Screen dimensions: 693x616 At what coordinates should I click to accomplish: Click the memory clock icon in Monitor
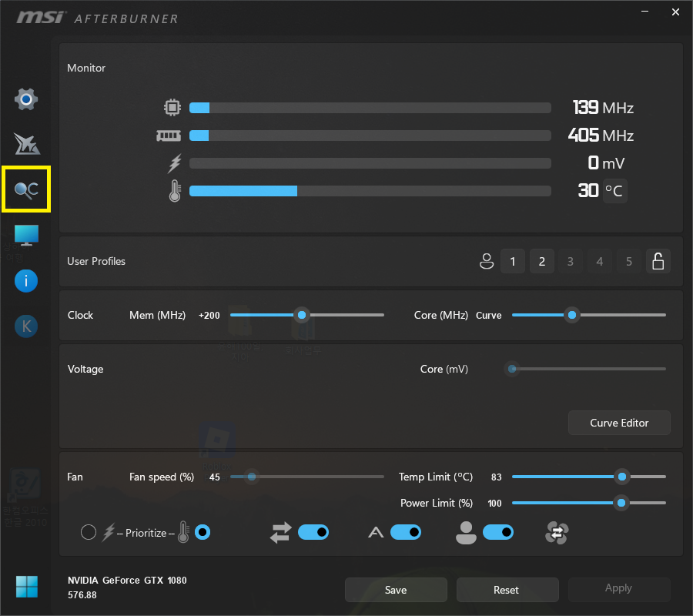[x=169, y=136]
